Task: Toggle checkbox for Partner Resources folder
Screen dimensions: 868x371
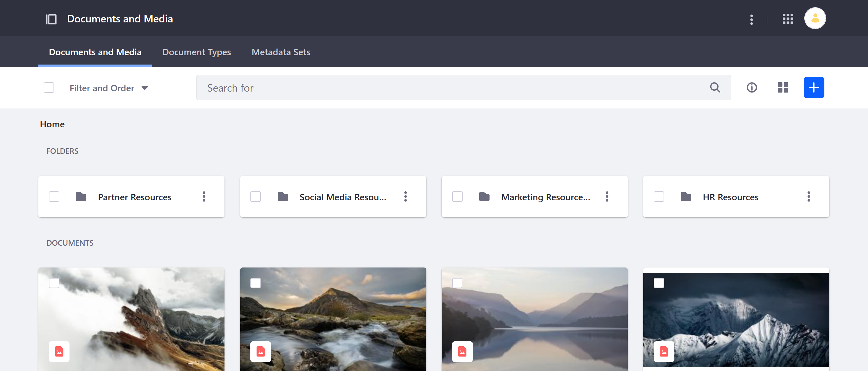Action: point(54,197)
